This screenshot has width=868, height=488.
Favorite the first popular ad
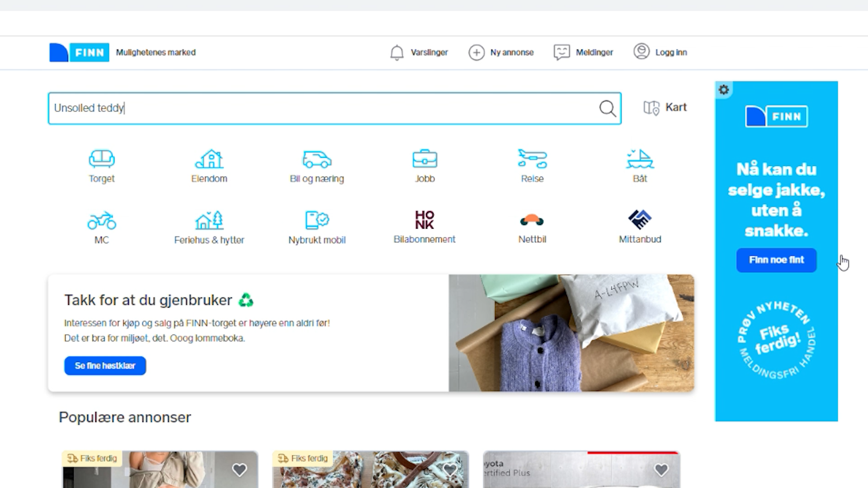tap(239, 470)
